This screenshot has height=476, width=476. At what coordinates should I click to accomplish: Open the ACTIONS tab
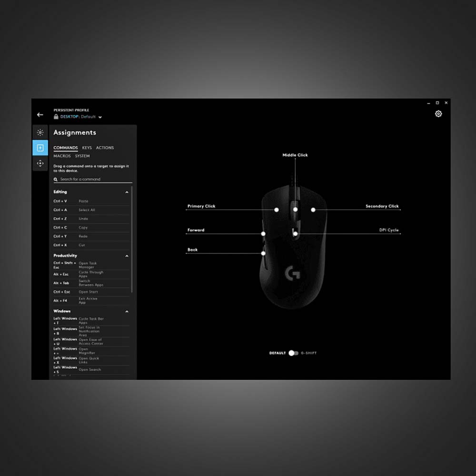pos(105,148)
